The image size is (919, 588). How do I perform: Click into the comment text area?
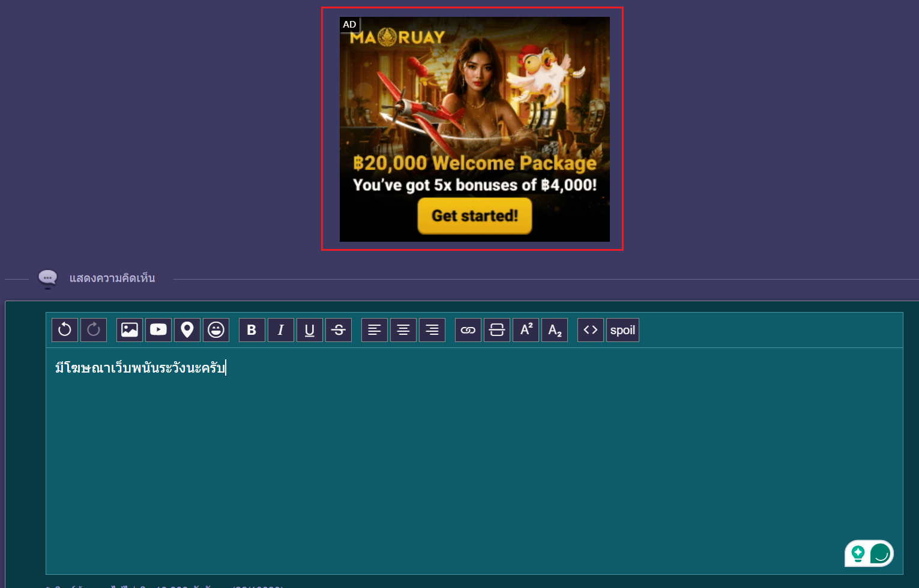coord(474,461)
